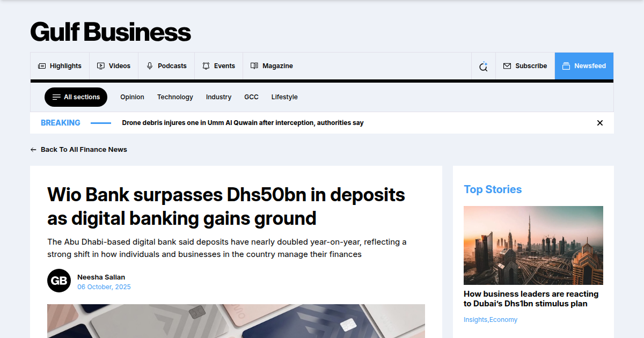
Task: Click the Subscribe envelope icon
Action: [x=507, y=65]
